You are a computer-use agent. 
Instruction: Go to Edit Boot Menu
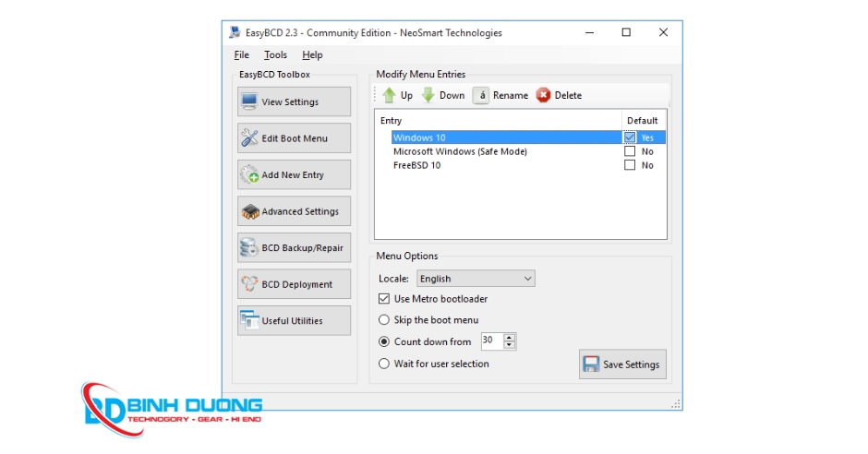[294, 137]
